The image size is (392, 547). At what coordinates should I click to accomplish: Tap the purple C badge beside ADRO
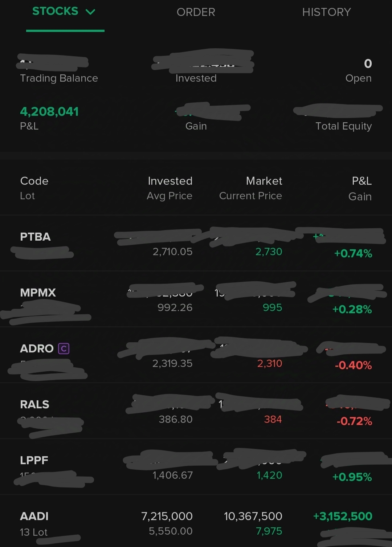coord(64,349)
